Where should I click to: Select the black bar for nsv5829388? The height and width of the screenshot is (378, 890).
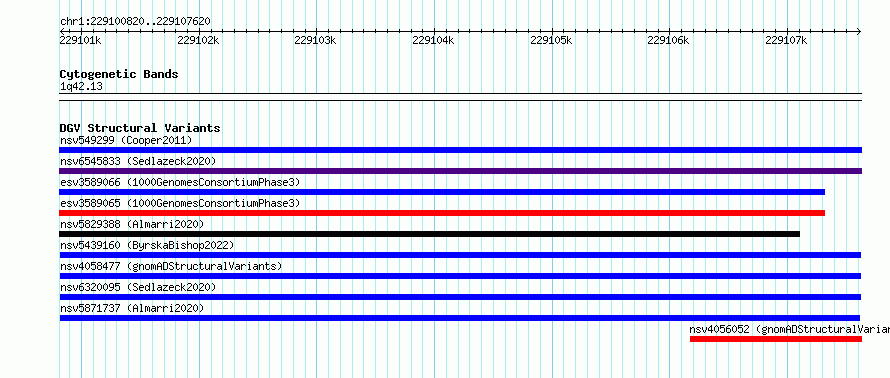430,234
